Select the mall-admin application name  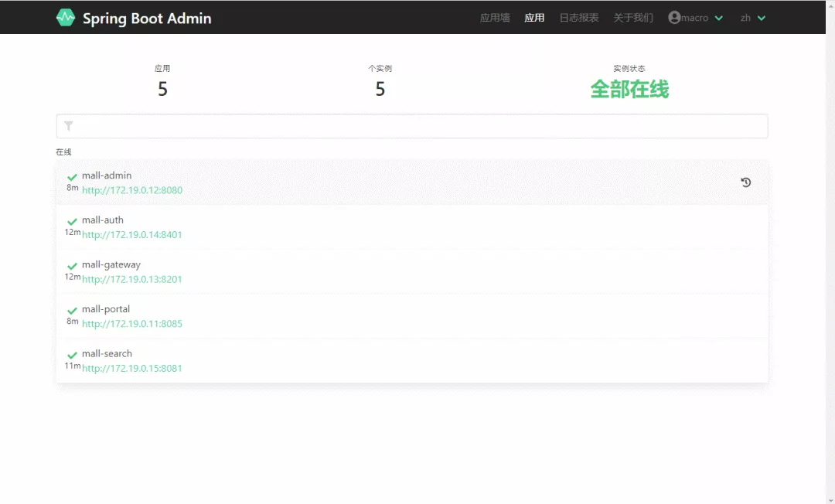tap(107, 175)
